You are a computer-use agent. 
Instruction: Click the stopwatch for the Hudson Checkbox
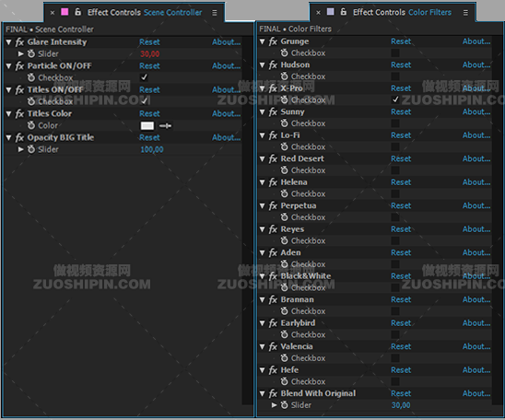[284, 76]
